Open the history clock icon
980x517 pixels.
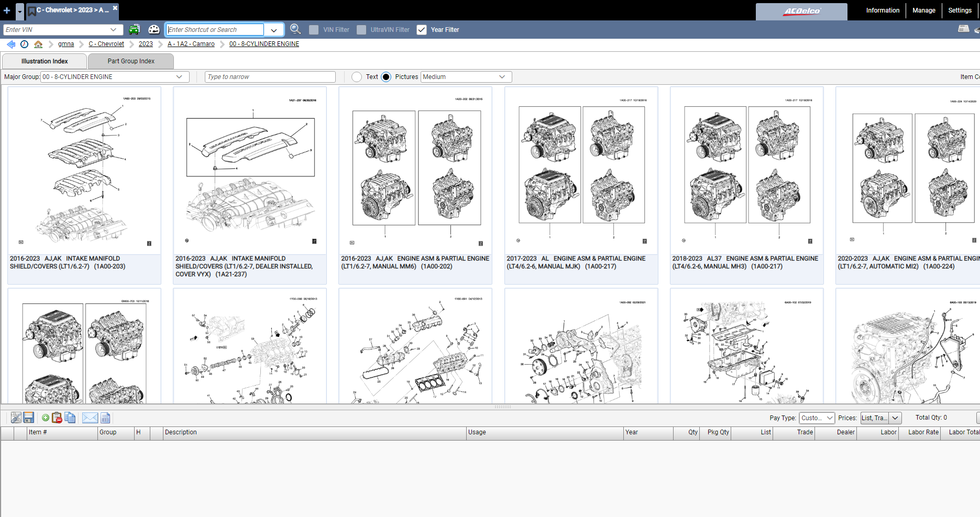[x=24, y=44]
